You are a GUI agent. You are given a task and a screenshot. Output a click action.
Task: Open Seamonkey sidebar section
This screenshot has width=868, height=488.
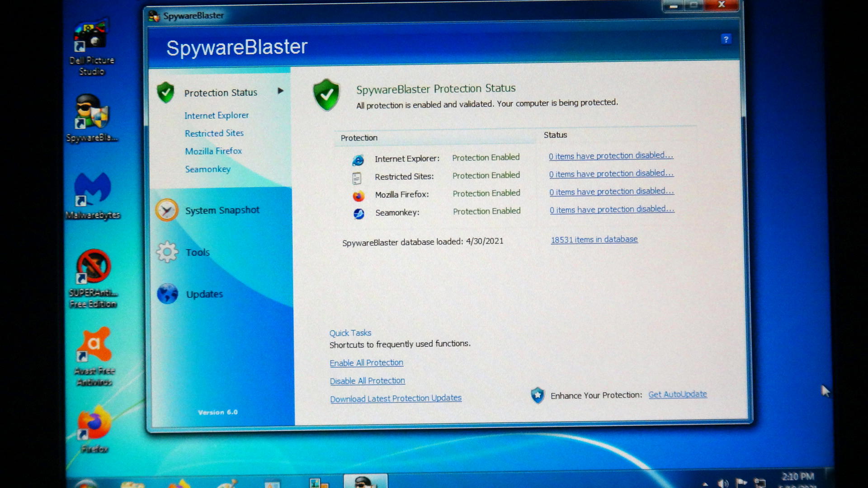pyautogui.click(x=208, y=169)
